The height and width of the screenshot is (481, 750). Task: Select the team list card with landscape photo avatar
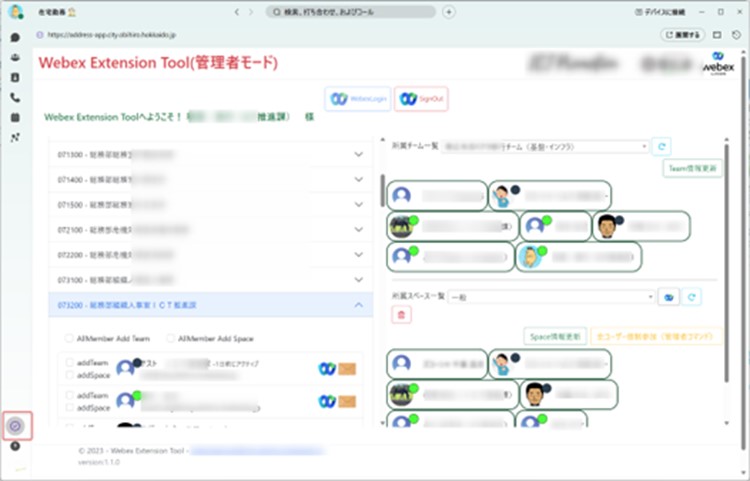click(x=452, y=226)
